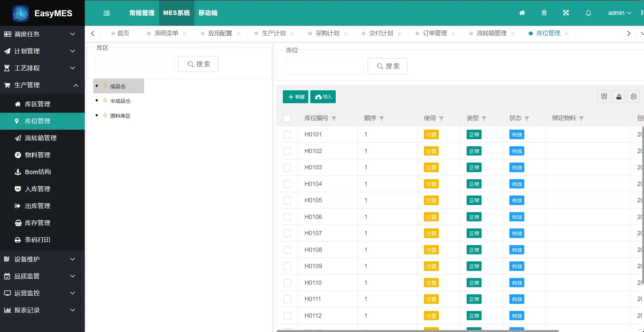
Task: Check the select-all checkbox in the table header
Action: point(287,118)
